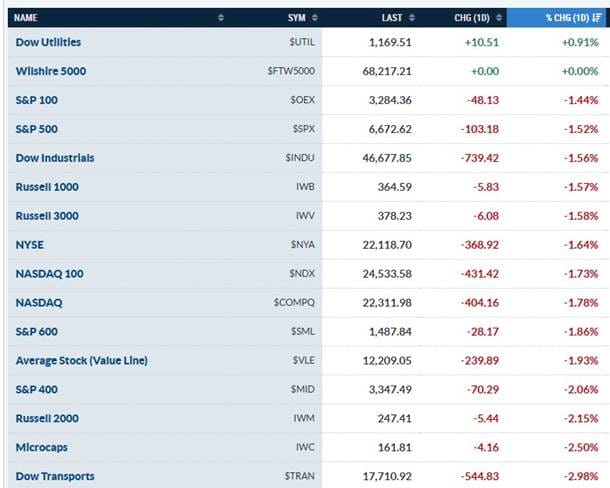Sort by SYM column arrows
This screenshot has height=488, width=610.
315,18
